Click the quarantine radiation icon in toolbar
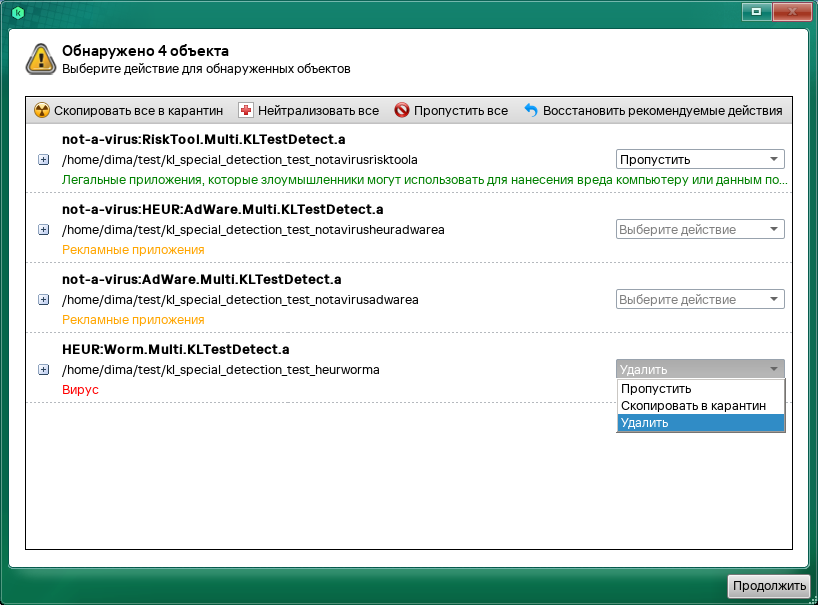Screen dimensions: 818x605 click(x=41, y=111)
